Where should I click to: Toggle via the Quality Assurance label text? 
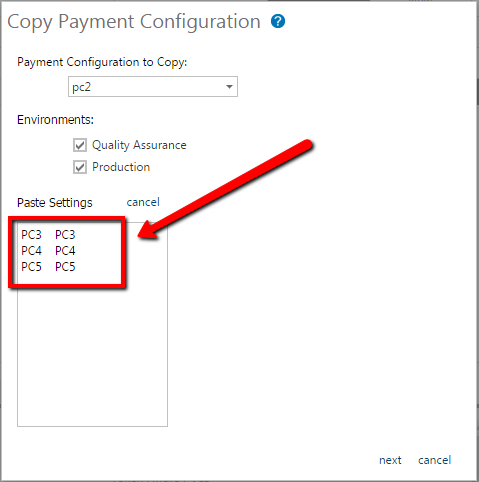tap(139, 145)
